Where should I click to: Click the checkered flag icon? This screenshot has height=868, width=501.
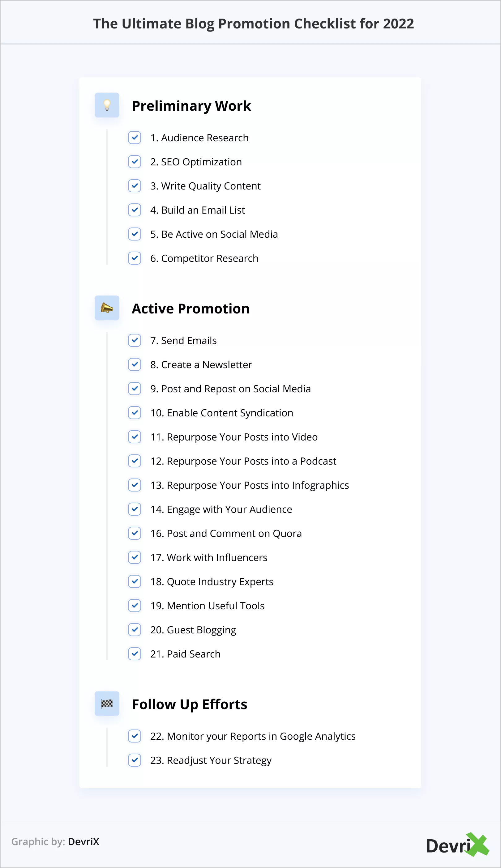tap(107, 704)
